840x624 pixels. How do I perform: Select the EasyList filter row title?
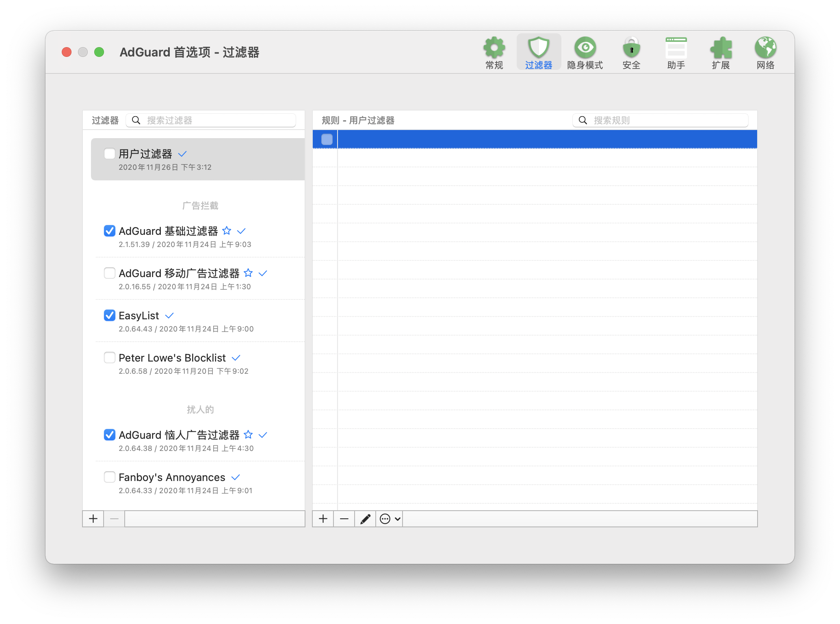pos(139,316)
